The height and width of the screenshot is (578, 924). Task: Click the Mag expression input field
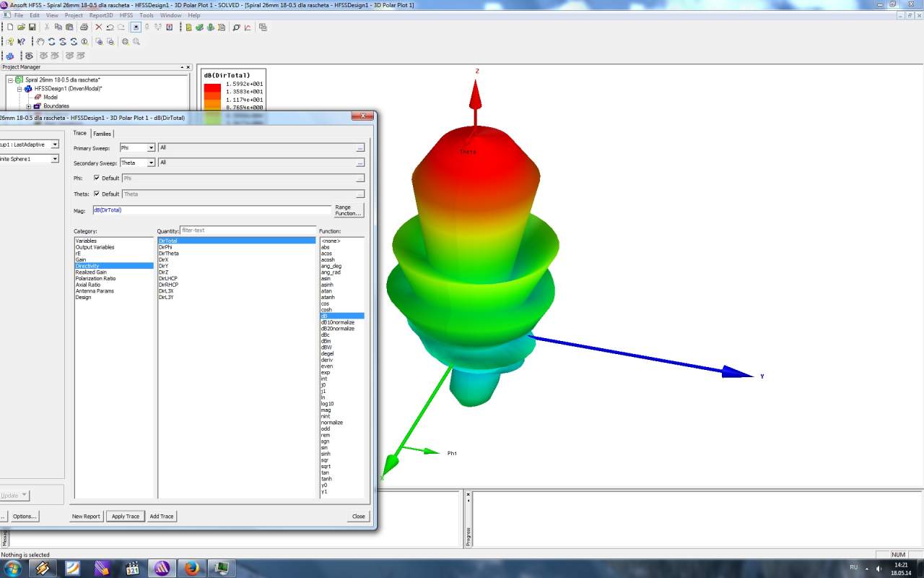click(212, 210)
